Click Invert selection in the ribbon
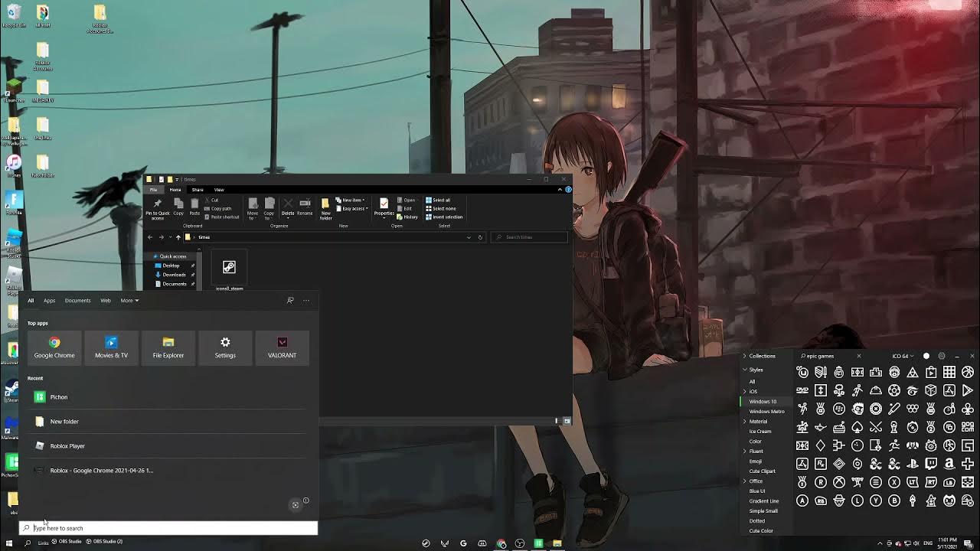 [444, 217]
